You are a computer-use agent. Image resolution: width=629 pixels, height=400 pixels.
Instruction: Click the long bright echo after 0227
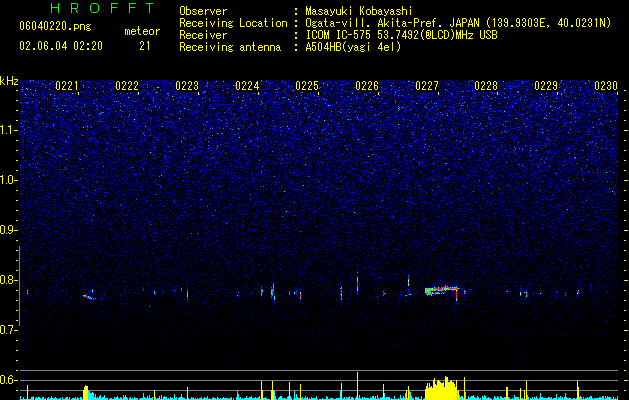point(442,291)
